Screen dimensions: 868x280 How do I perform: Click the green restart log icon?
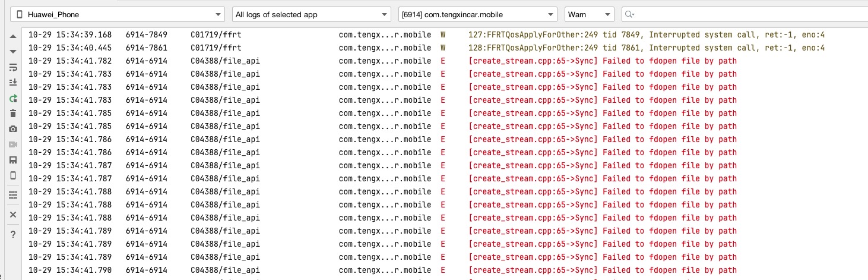click(13, 98)
